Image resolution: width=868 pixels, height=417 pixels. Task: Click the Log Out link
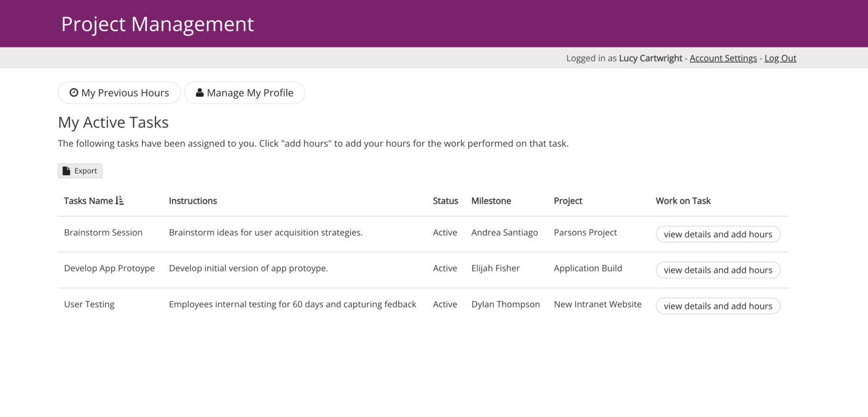tap(780, 58)
